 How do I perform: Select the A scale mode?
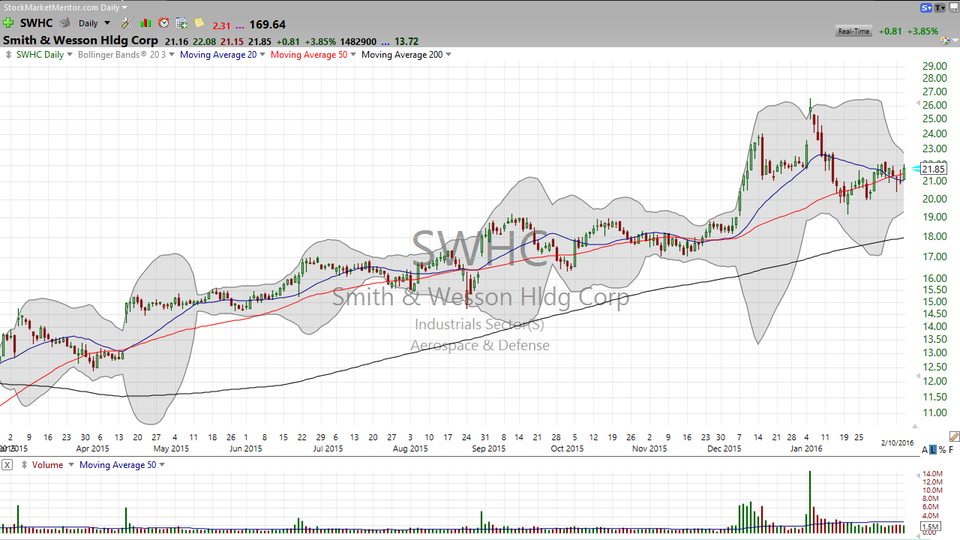click(x=925, y=450)
